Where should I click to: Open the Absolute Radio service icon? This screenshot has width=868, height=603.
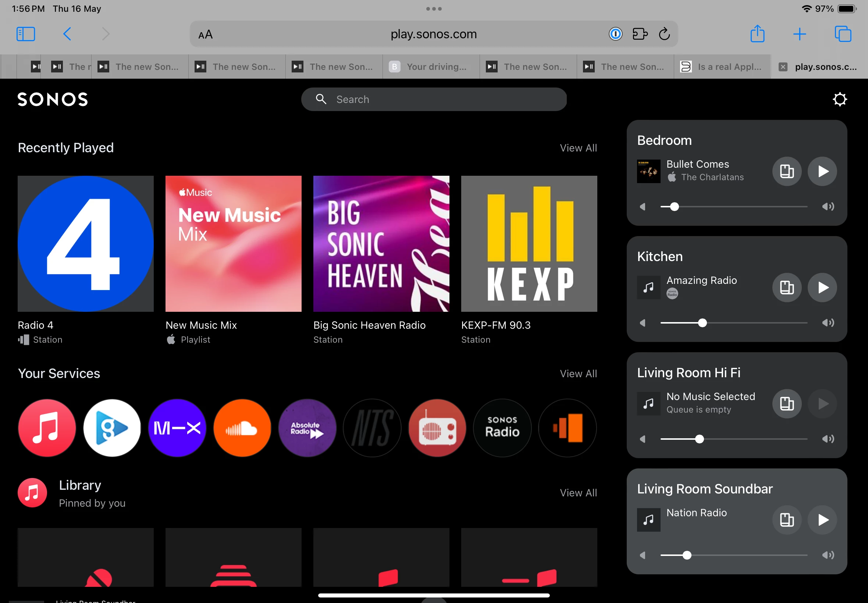click(307, 428)
